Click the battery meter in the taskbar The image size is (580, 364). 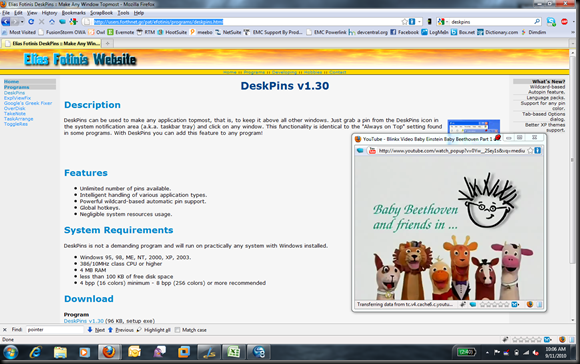click(466, 352)
